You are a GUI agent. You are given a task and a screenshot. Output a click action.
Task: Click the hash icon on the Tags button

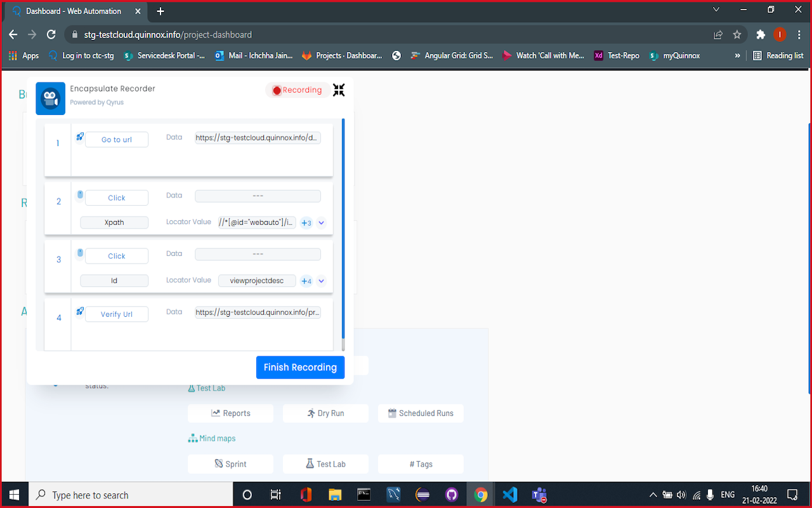click(x=412, y=464)
